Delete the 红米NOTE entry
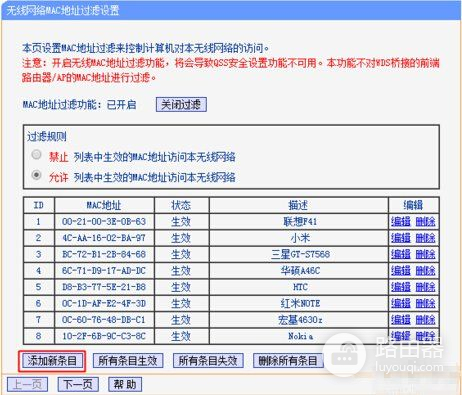462x395 pixels. 425,303
